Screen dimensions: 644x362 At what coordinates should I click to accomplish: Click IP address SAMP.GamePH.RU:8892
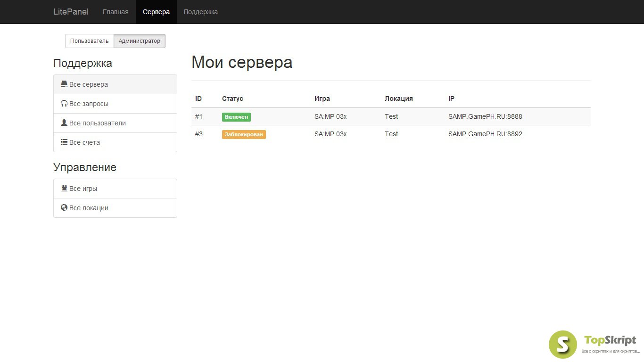click(485, 134)
